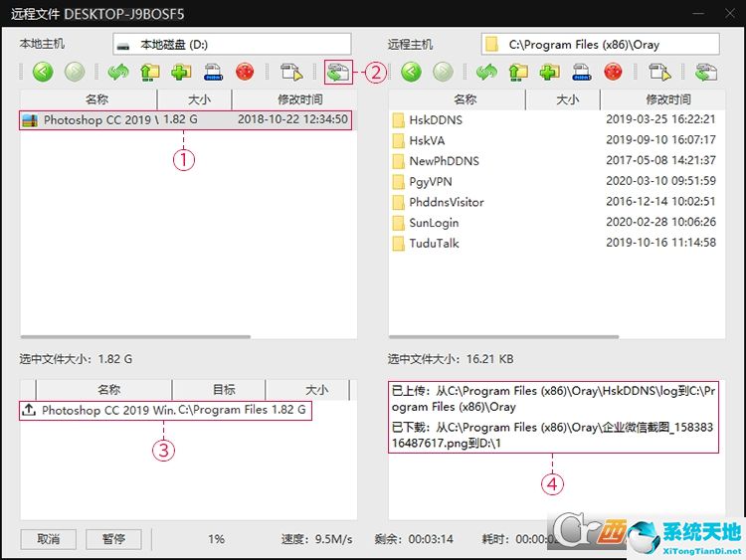Select the Photoshop upload task in queue
This screenshot has width=746, height=560.
click(x=164, y=410)
